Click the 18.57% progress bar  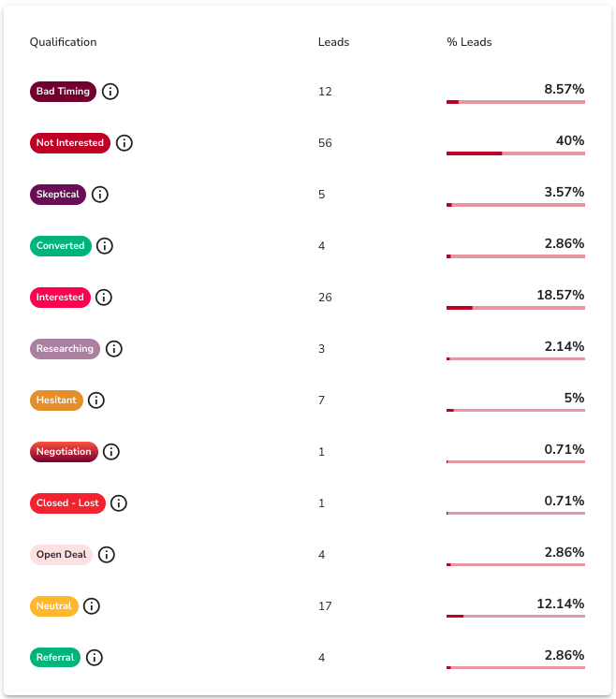(x=516, y=307)
